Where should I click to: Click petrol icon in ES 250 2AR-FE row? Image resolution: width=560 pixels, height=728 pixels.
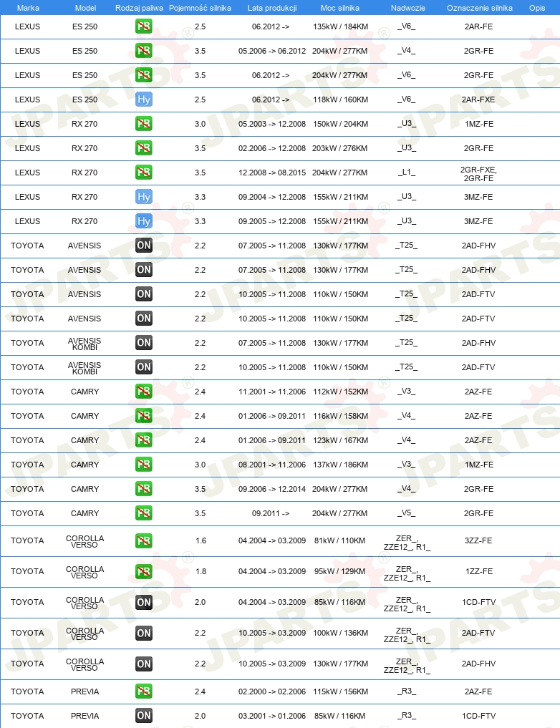[143, 26]
